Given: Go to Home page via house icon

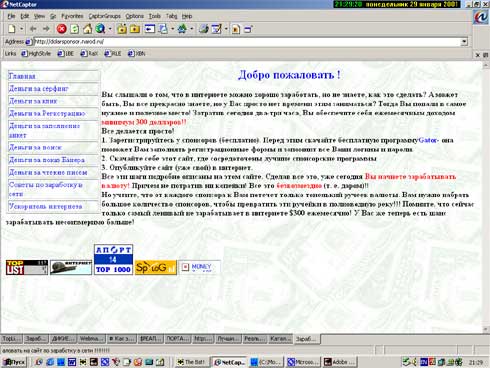Looking at the screenshot, I should [x=87, y=29].
